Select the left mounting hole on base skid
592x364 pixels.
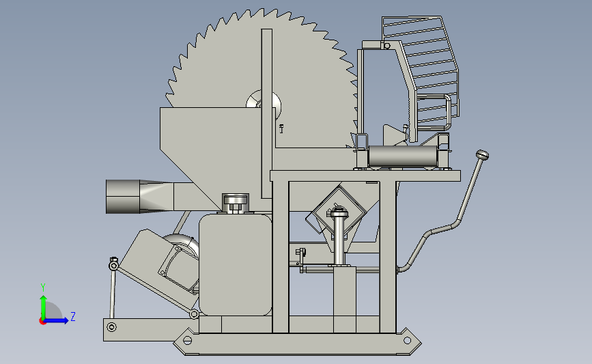pos(187,340)
